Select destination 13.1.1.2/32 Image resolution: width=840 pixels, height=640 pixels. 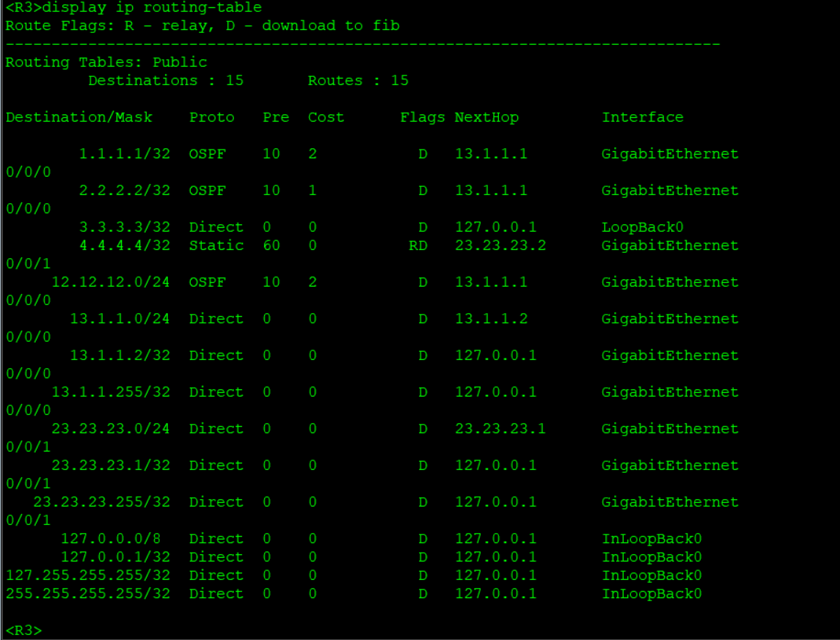[120, 356]
